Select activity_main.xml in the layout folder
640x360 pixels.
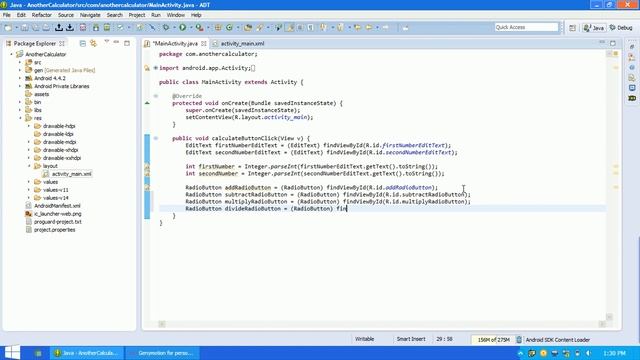pos(71,174)
